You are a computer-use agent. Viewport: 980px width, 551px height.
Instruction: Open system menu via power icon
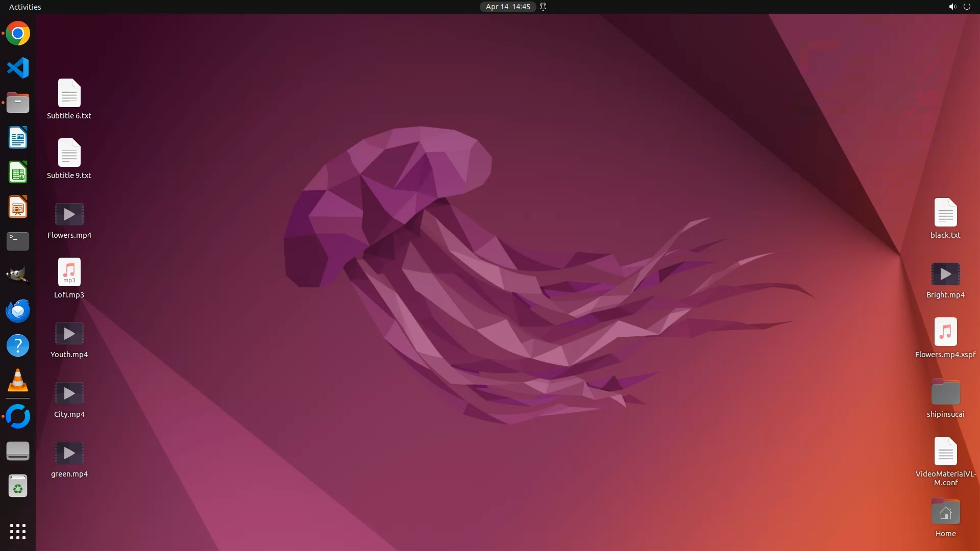point(967,7)
